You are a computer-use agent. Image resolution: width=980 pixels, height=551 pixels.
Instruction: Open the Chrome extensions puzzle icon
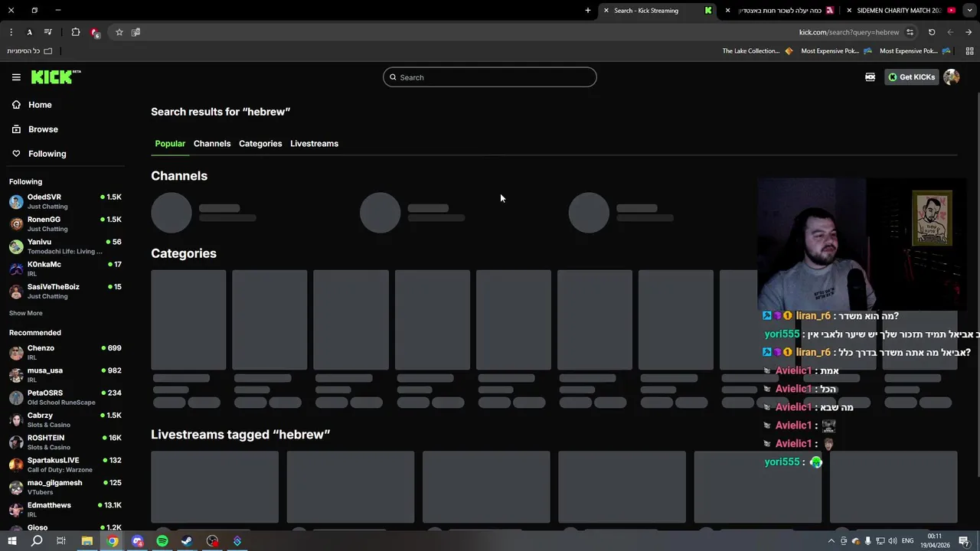(x=75, y=32)
